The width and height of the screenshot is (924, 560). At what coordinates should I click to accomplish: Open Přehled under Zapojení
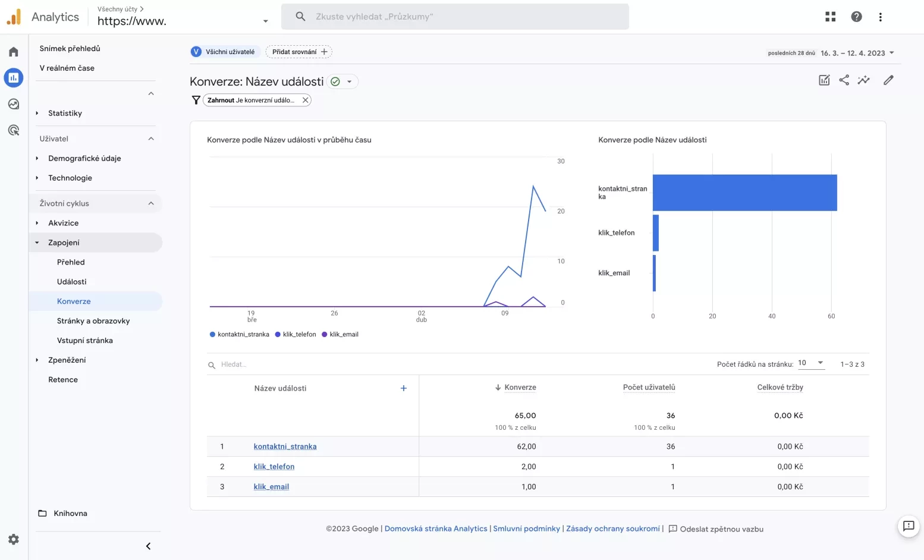[71, 262]
